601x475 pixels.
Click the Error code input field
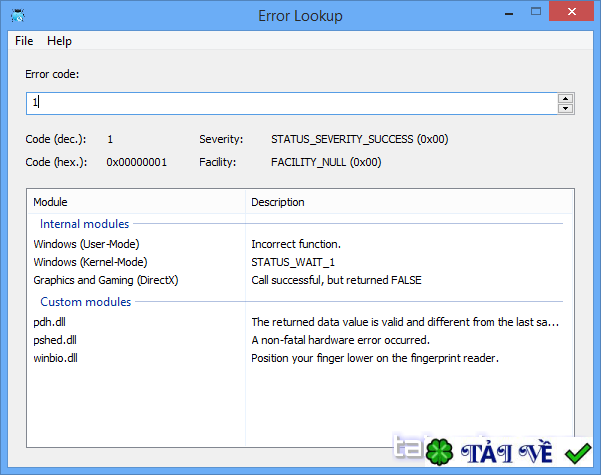tap(292, 103)
